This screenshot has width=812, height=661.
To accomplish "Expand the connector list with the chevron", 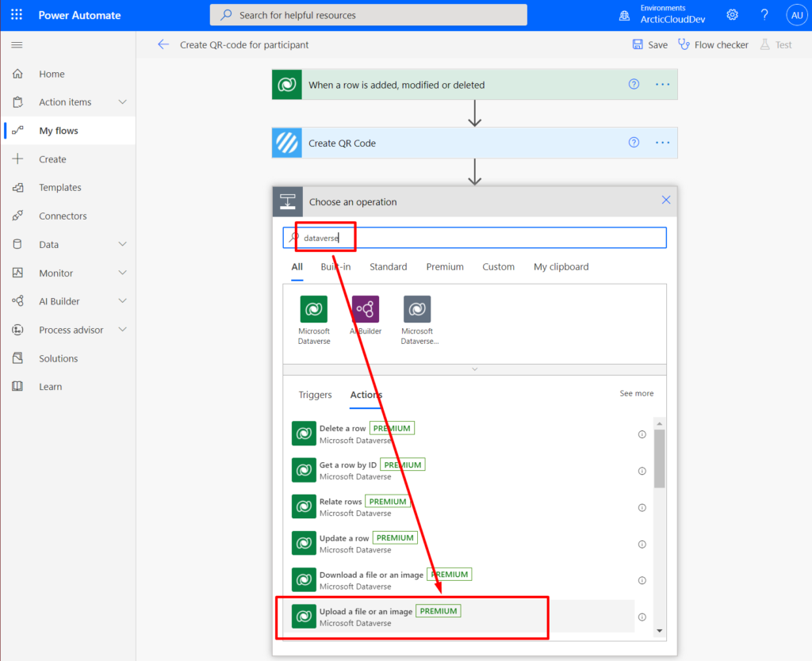I will 474,369.
